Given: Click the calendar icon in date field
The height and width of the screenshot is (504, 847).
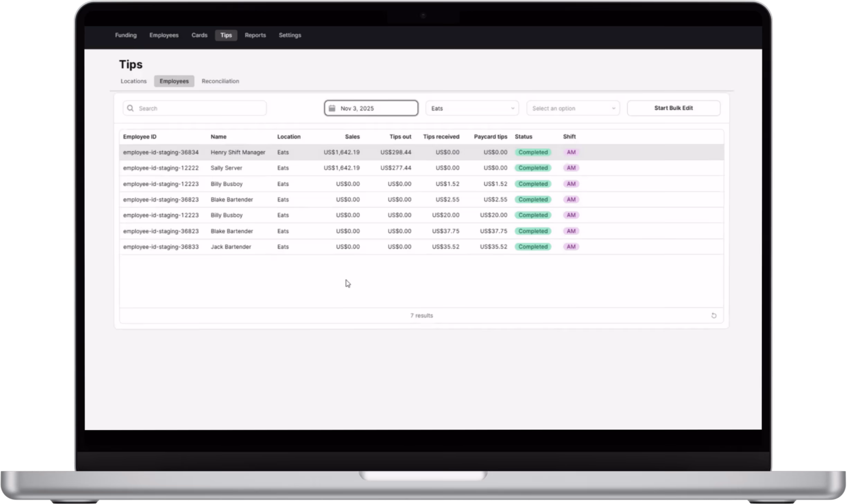Looking at the screenshot, I should pyautogui.click(x=332, y=108).
